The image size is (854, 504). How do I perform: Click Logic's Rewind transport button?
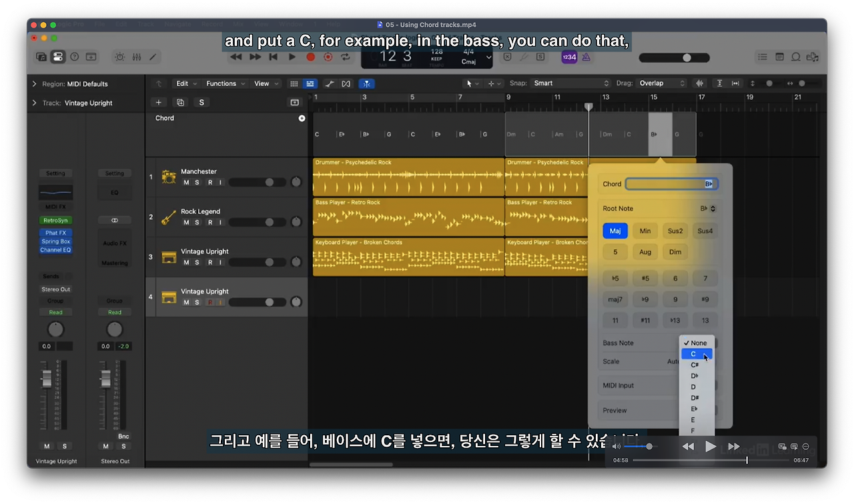236,57
